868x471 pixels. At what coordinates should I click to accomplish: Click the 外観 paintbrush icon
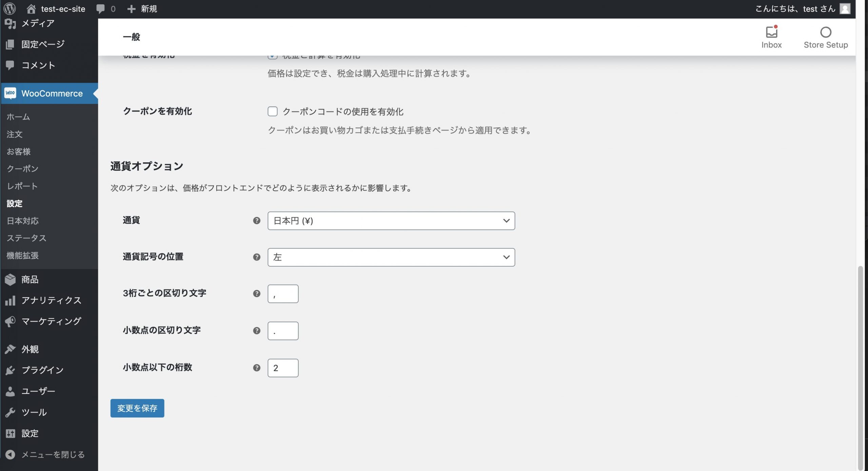[x=10, y=349]
